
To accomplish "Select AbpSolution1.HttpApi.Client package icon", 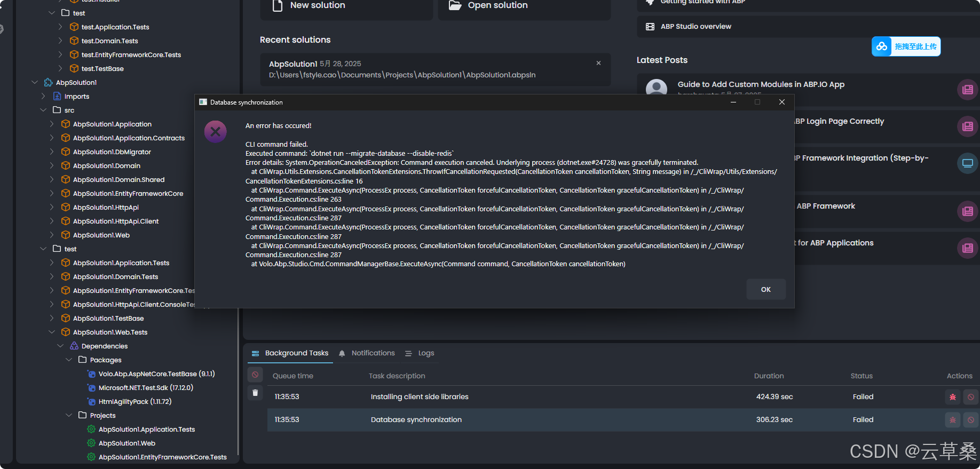I will point(66,221).
